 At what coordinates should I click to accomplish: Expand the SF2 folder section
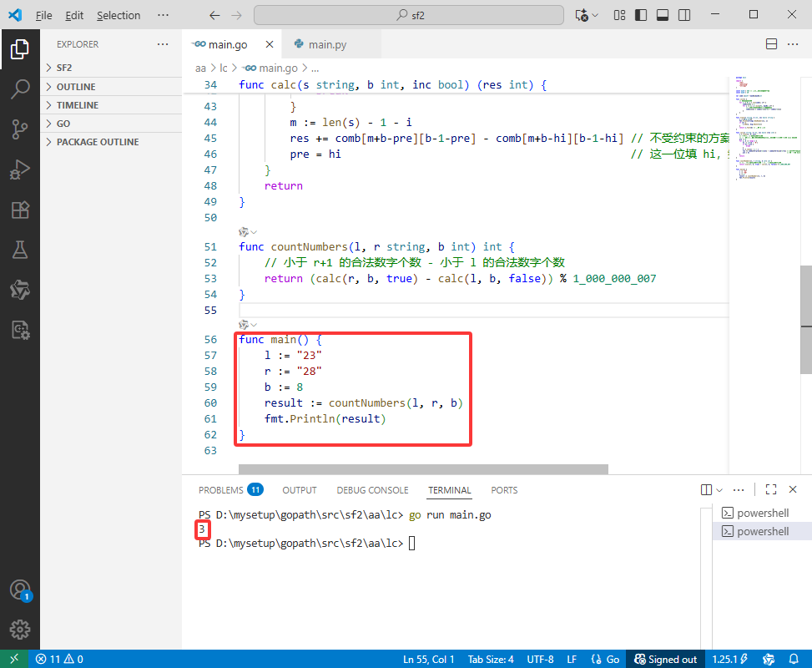coord(111,68)
